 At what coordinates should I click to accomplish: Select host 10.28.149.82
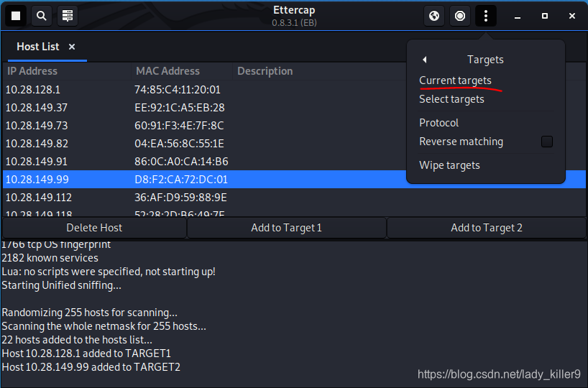(37, 144)
